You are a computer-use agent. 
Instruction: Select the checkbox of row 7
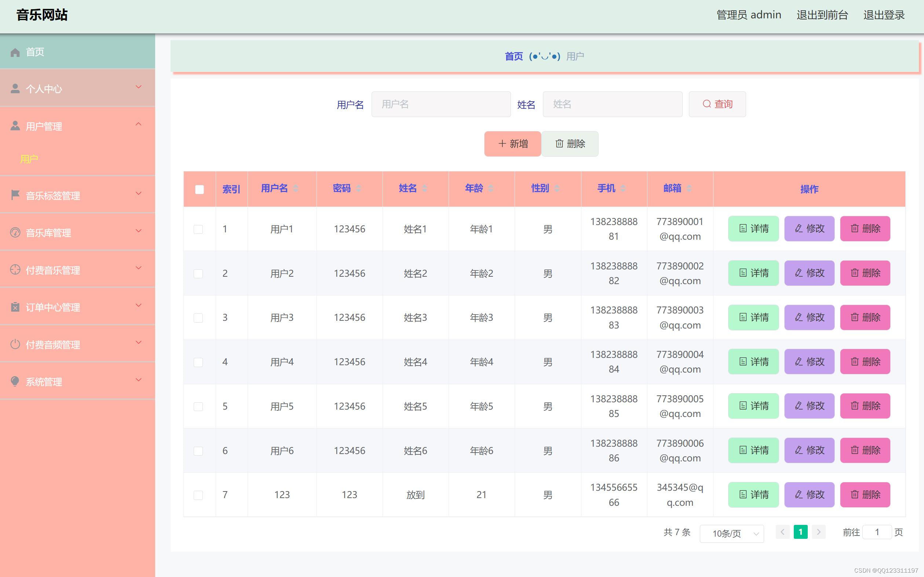tap(198, 496)
